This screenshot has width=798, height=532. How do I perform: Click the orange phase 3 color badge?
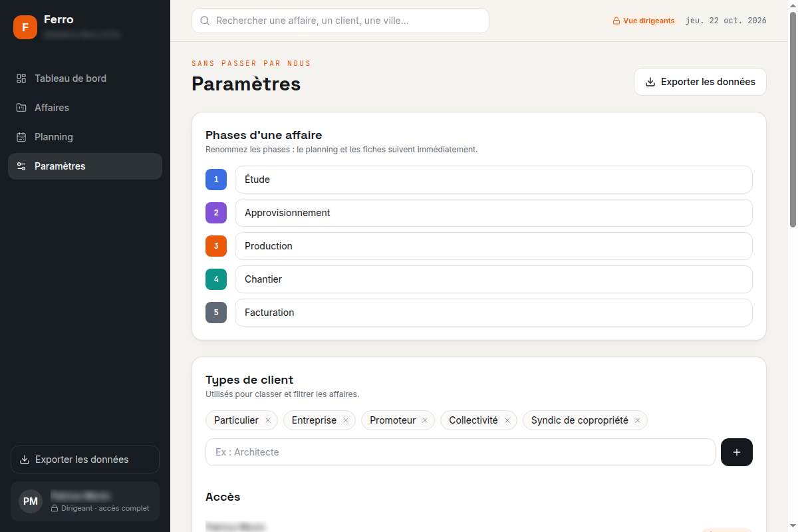click(x=216, y=246)
